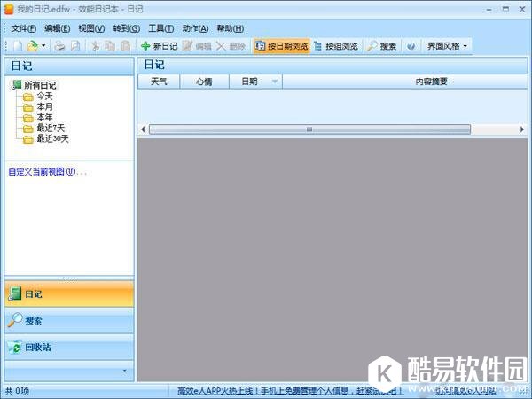Click the 共 0项 status text

coord(18,391)
